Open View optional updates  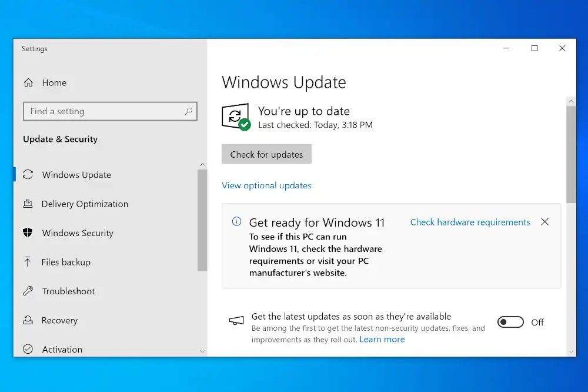tap(266, 185)
